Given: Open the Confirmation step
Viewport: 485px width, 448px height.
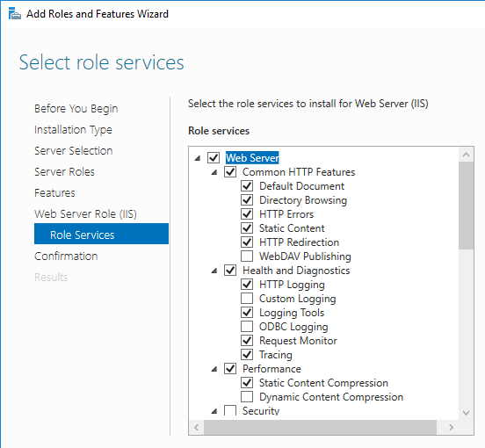Looking at the screenshot, I should coord(66,256).
